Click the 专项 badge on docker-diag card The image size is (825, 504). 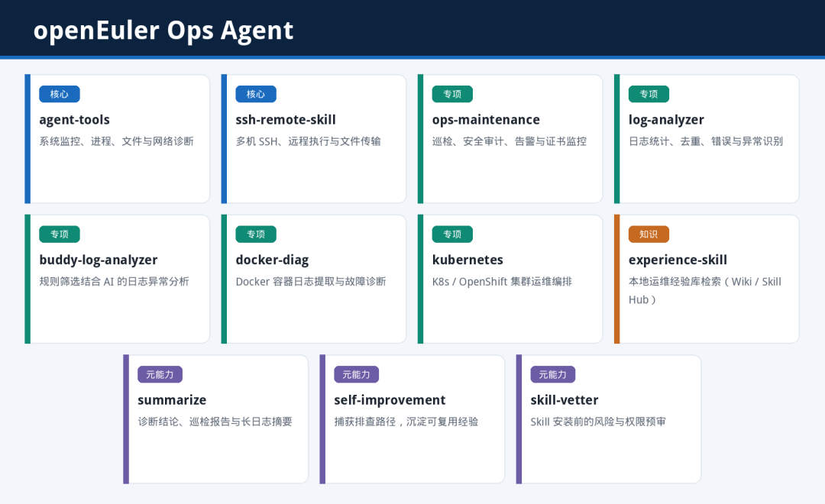256,234
